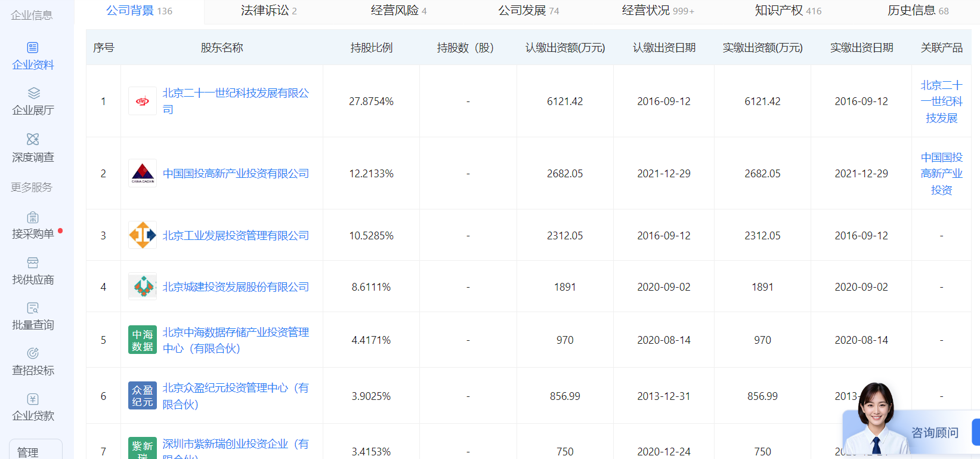Click the 8.6111% shareholding cell
This screenshot has height=459, width=980.
(x=371, y=287)
